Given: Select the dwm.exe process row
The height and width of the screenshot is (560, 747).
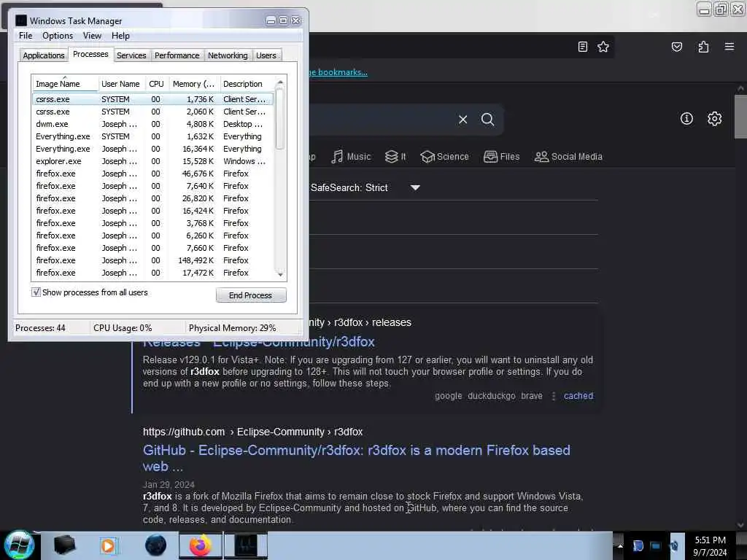Looking at the screenshot, I should [x=152, y=124].
